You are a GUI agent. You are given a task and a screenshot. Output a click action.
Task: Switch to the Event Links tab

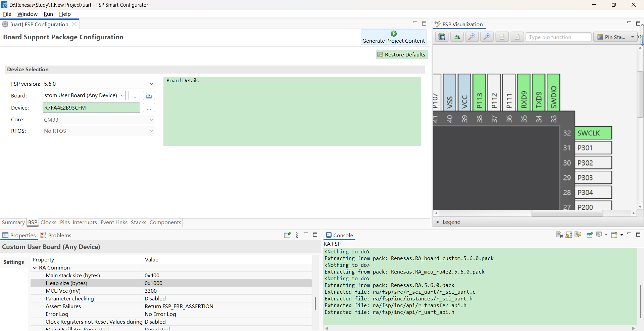click(114, 222)
